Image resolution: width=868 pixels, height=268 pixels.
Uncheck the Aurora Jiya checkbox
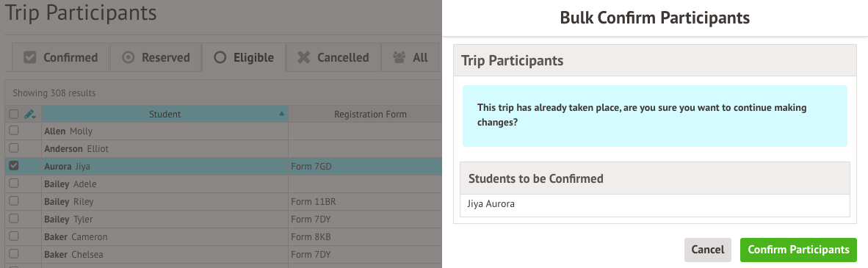[14, 165]
